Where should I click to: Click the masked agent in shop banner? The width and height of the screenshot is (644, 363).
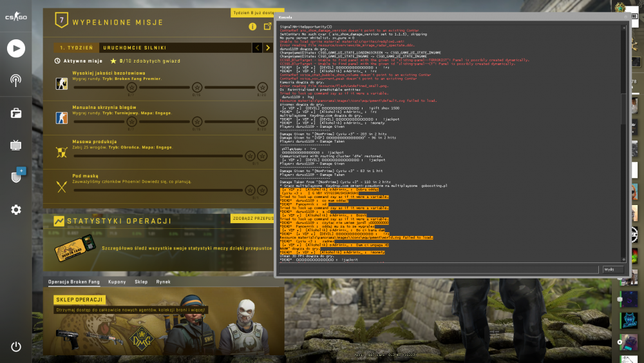coord(244,328)
